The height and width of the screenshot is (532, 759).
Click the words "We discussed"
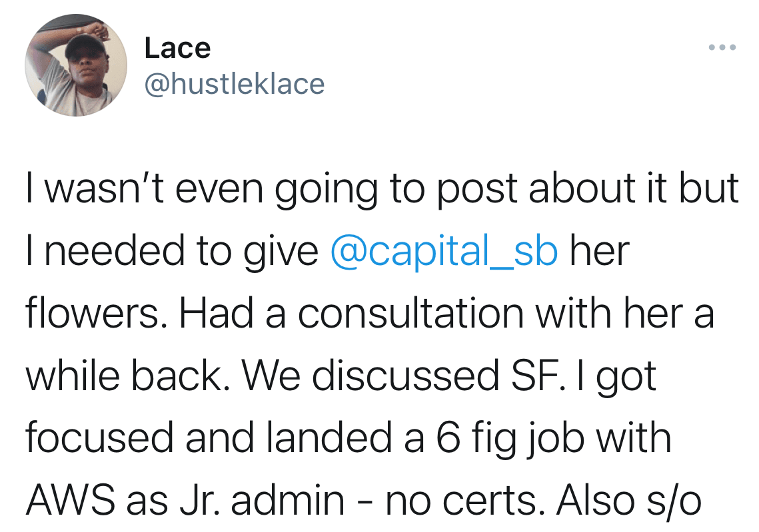click(x=371, y=376)
